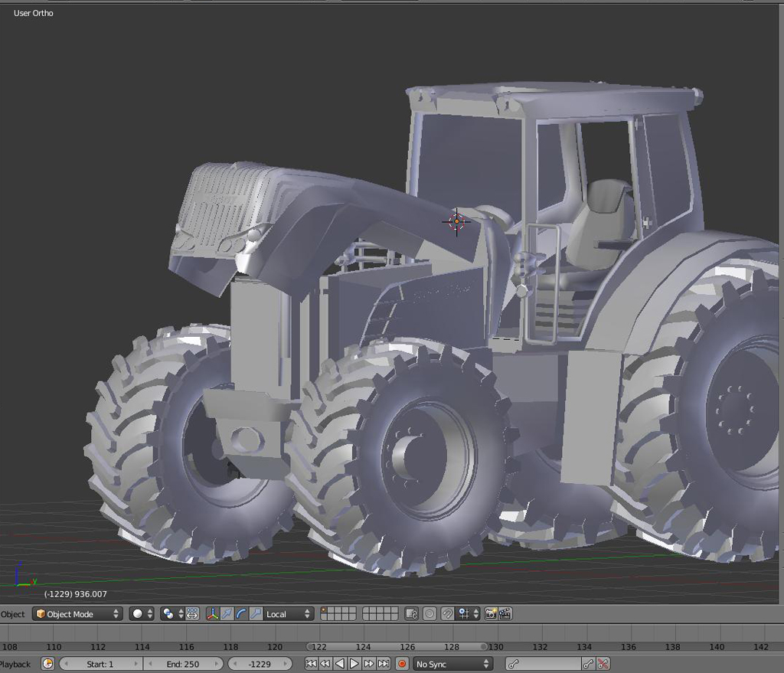This screenshot has width=784, height=673.
Task: Open the viewport shading sphere dropdown
Action: click(142, 614)
